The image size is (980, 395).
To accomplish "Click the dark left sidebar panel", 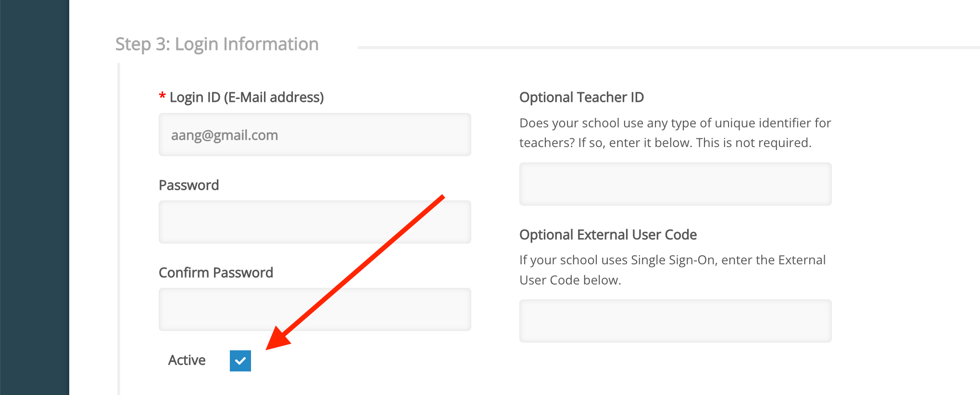I will [34, 197].
